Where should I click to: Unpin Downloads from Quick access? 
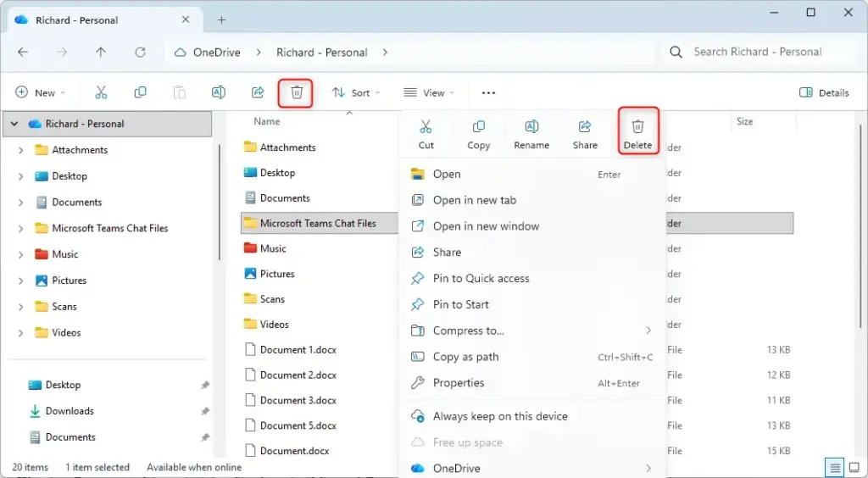tap(205, 411)
